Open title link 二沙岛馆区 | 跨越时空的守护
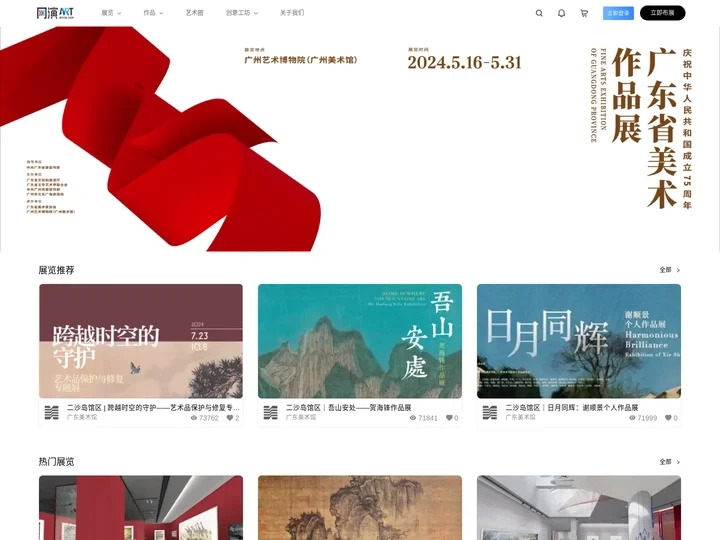 click(x=153, y=407)
